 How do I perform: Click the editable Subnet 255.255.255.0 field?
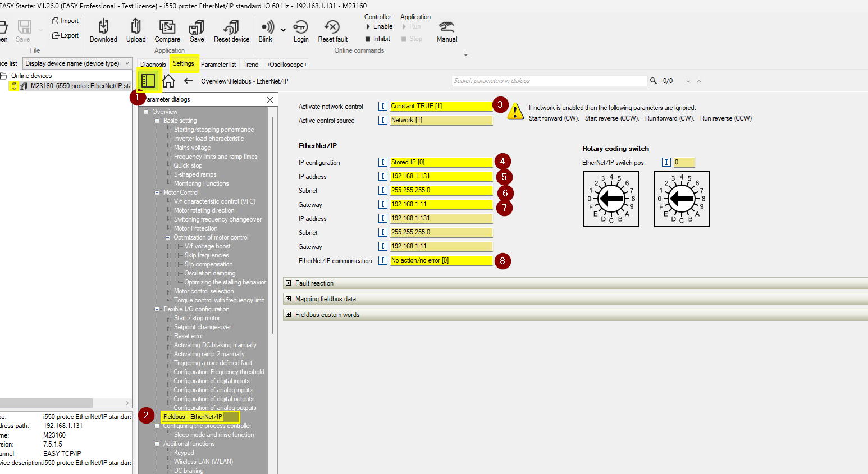click(441, 190)
